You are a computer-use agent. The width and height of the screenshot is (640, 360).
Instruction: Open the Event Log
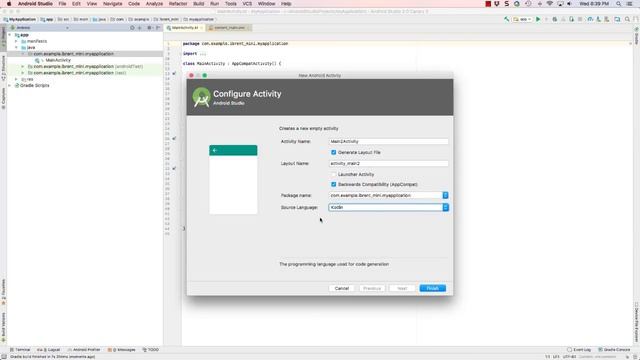coord(579,350)
